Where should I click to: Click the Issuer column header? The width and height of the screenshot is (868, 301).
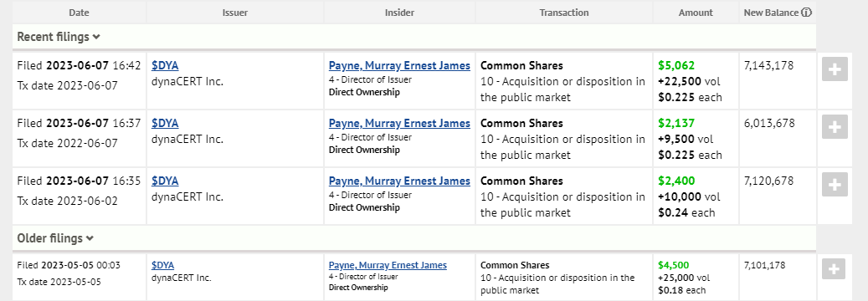point(235,13)
